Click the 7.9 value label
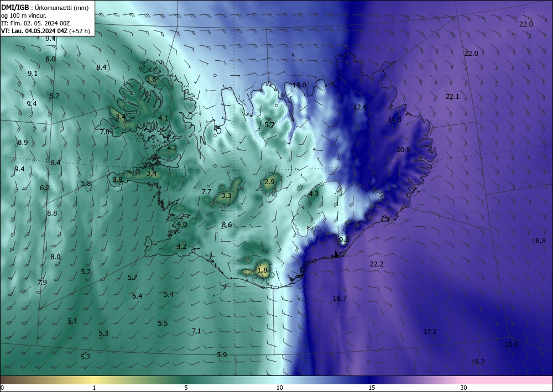553x392 pixels. (42, 282)
